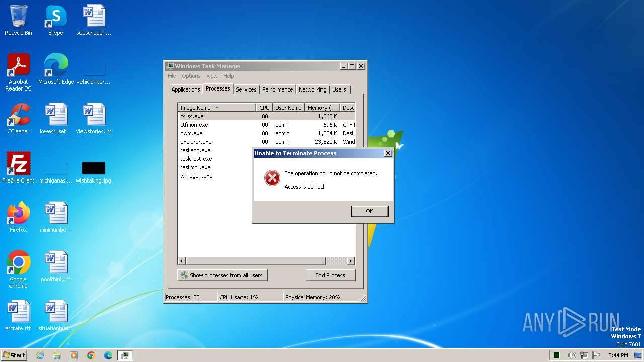This screenshot has width=644, height=362.
Task: Open the File menu in Task Manager
Action: [x=172, y=76]
